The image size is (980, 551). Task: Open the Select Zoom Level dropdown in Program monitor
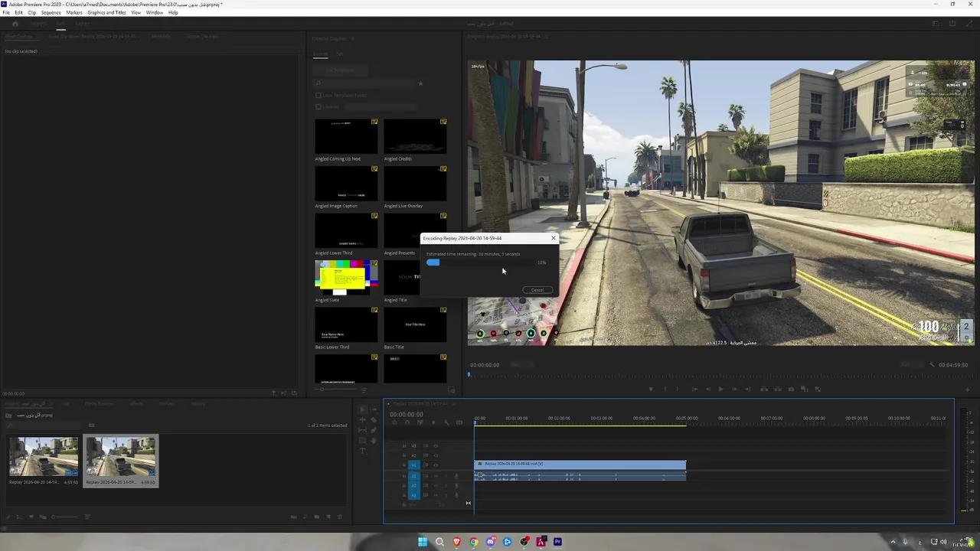pos(521,365)
